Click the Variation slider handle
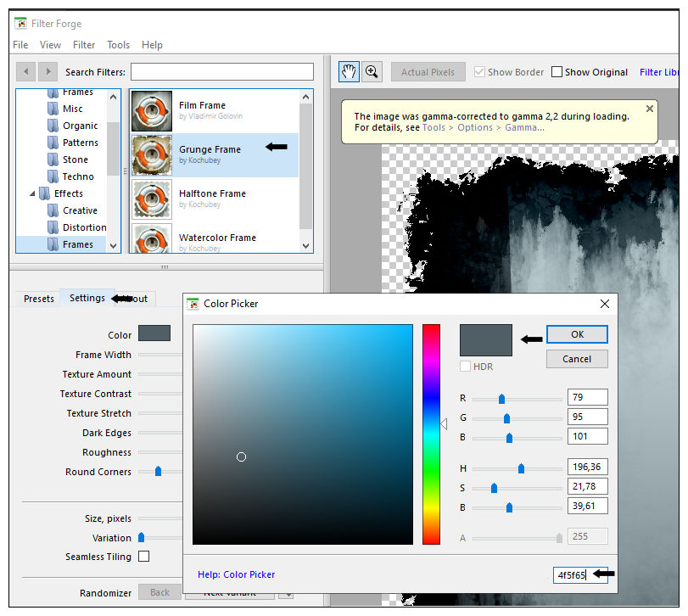This screenshot has height=616, width=688. tap(142, 537)
